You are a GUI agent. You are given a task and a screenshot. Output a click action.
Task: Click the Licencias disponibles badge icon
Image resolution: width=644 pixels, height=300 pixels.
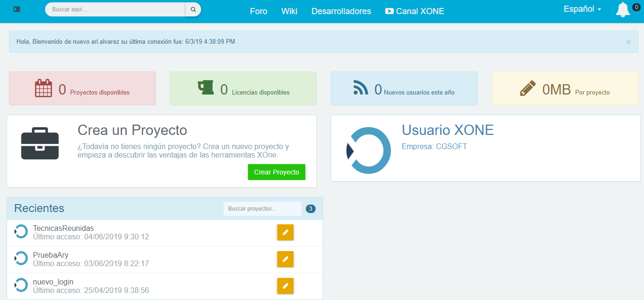pyautogui.click(x=205, y=87)
